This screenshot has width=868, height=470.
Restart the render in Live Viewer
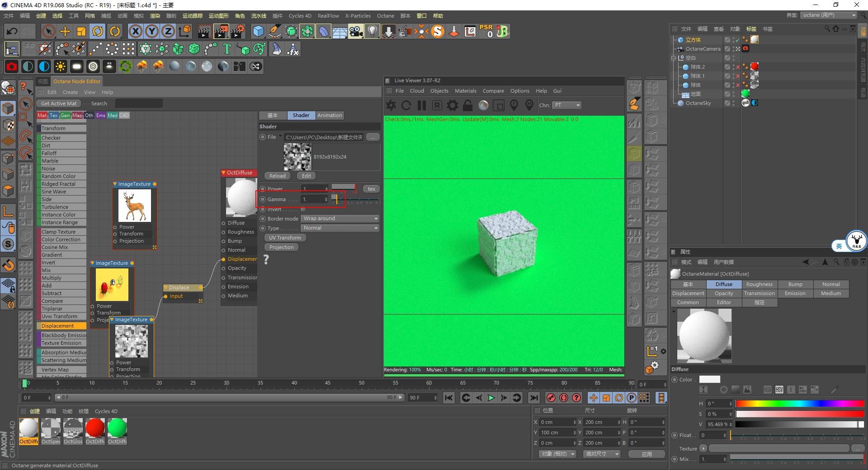(x=406, y=105)
